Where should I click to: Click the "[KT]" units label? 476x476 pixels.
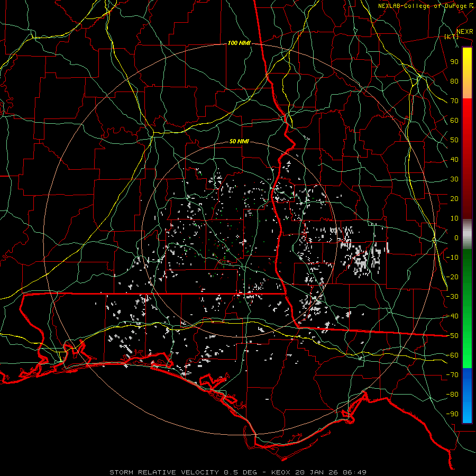452,36
